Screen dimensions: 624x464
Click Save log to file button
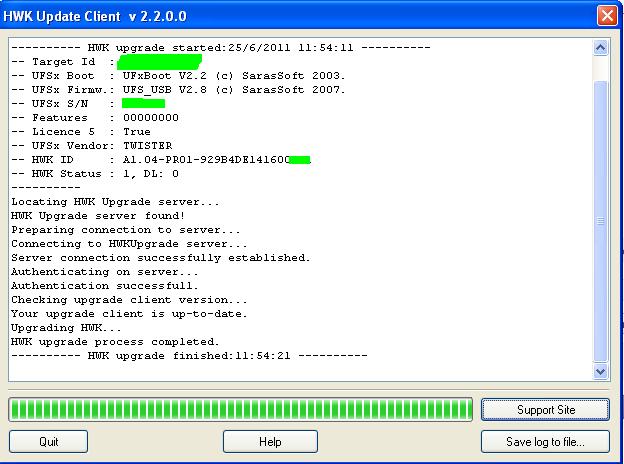(x=545, y=441)
